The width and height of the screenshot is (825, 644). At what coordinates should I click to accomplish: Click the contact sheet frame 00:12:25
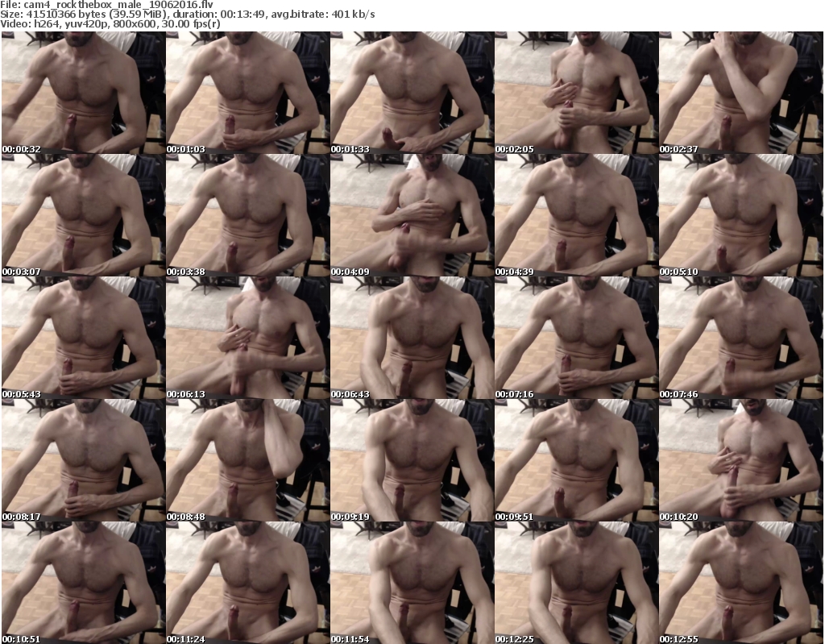[577, 583]
